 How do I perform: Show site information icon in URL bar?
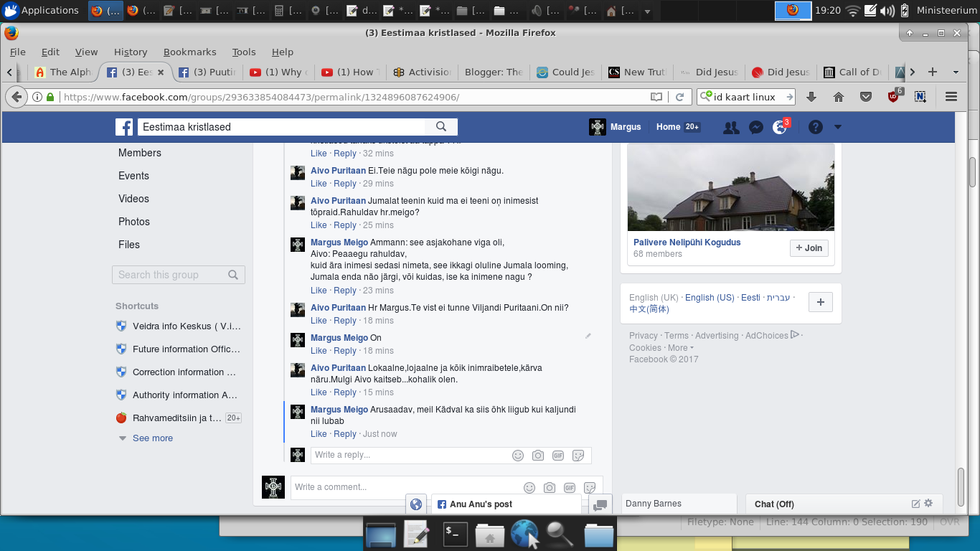(x=37, y=97)
